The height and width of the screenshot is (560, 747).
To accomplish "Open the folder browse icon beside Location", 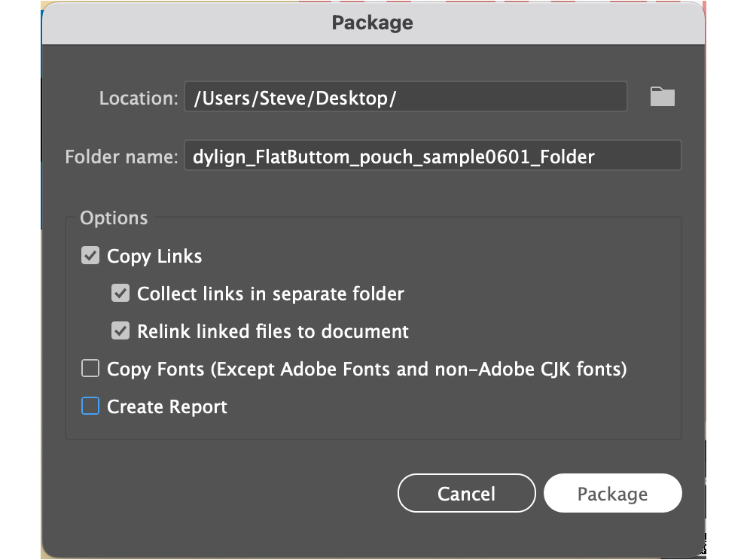I will [x=662, y=96].
